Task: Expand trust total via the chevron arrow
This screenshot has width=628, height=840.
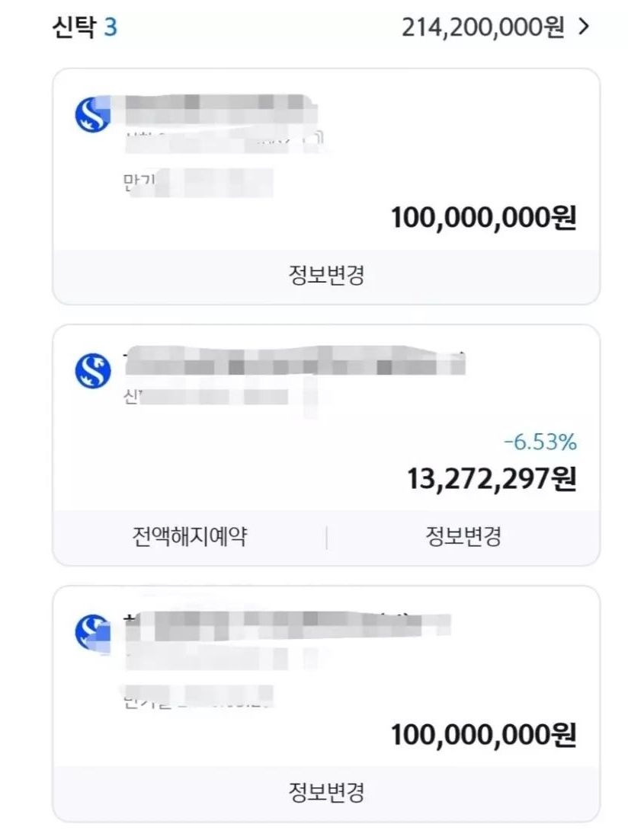Action: pyautogui.click(x=584, y=27)
